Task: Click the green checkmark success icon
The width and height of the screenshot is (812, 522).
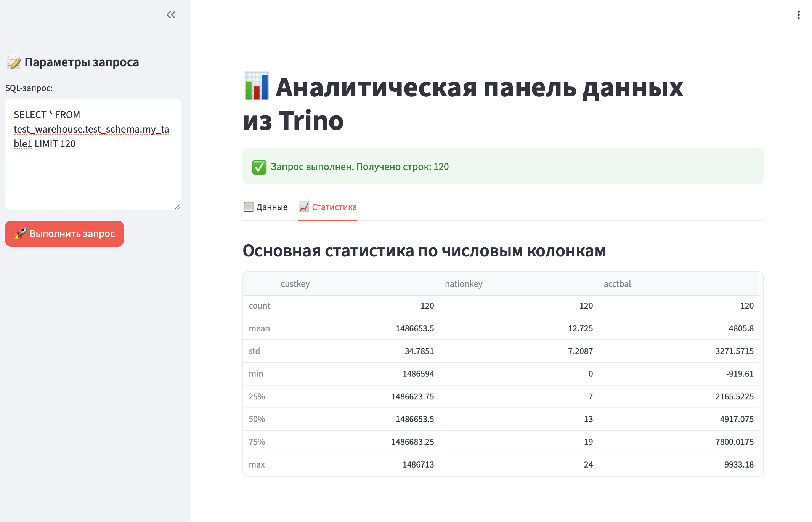Action: coord(259,167)
